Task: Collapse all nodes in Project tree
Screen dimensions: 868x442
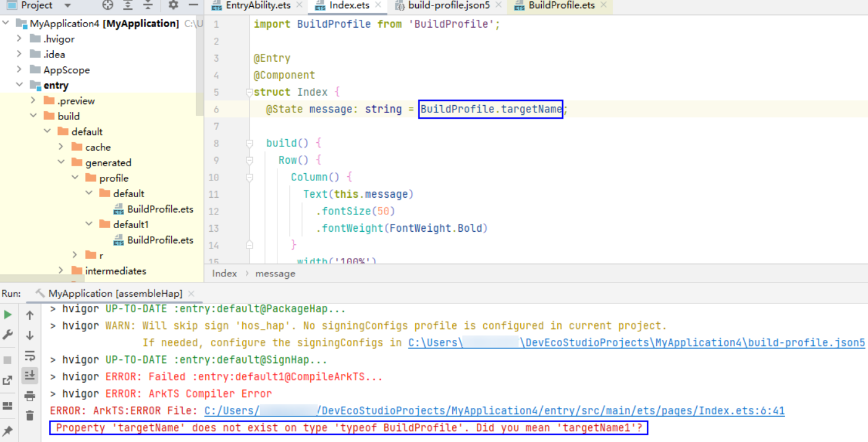Action: [x=148, y=6]
